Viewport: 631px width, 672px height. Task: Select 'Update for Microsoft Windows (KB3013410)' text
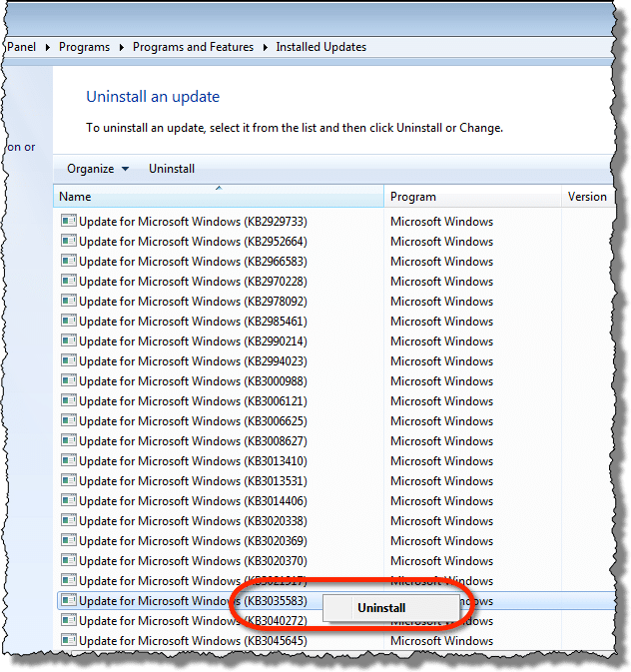[193, 461]
